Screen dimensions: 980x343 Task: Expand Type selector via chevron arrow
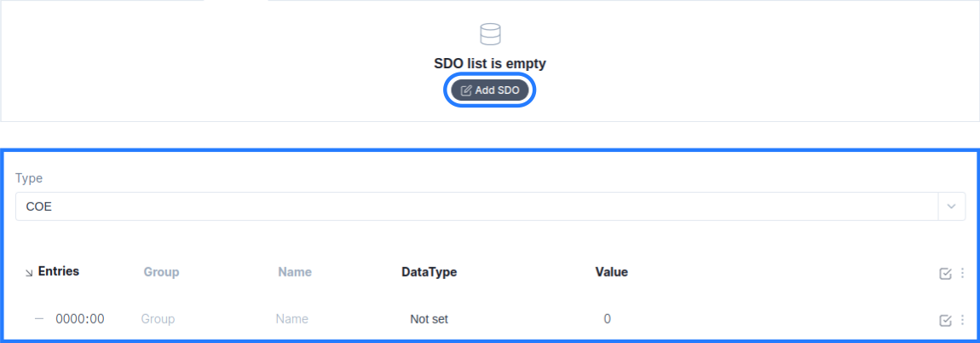(x=952, y=206)
